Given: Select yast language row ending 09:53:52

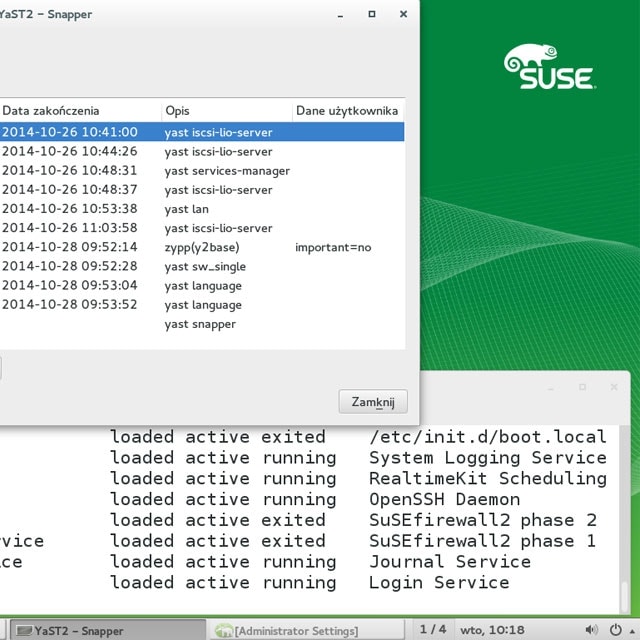Looking at the screenshot, I should [202, 304].
